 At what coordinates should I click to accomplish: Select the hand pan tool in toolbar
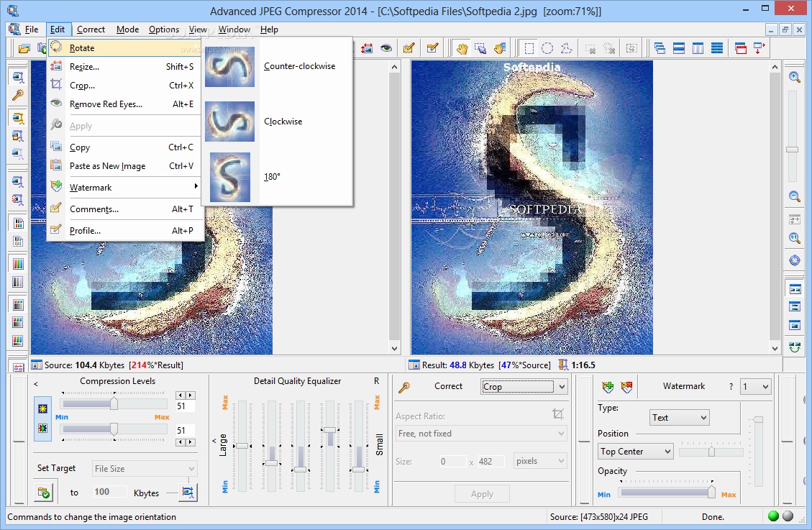tap(462, 49)
